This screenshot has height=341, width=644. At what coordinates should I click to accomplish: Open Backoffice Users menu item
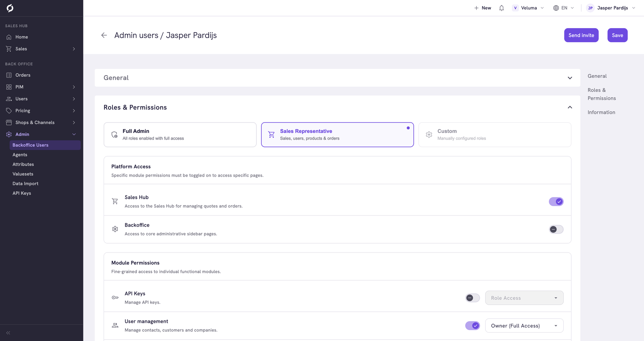45,145
